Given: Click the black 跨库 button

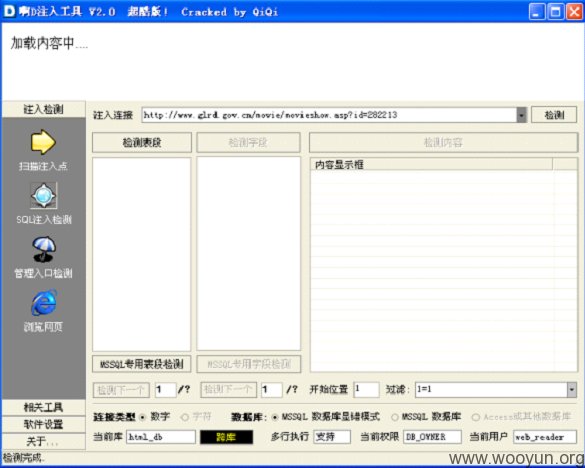Looking at the screenshot, I should pyautogui.click(x=226, y=437).
